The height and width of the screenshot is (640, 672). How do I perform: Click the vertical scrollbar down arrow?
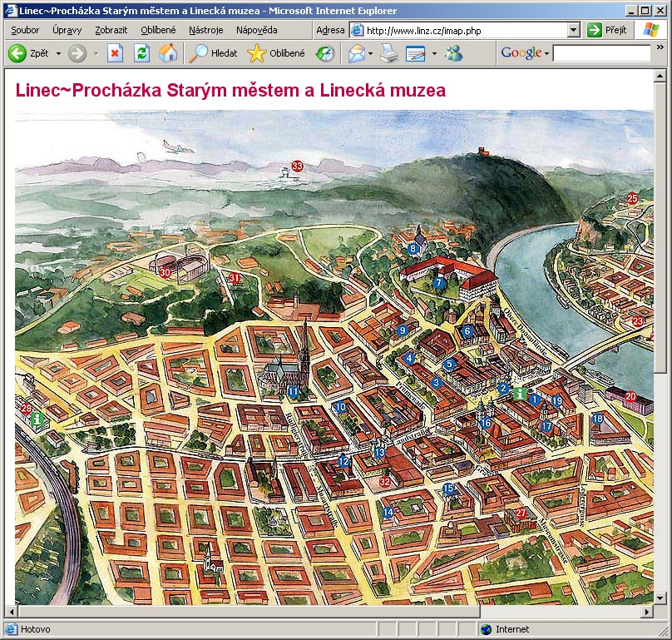[660, 598]
